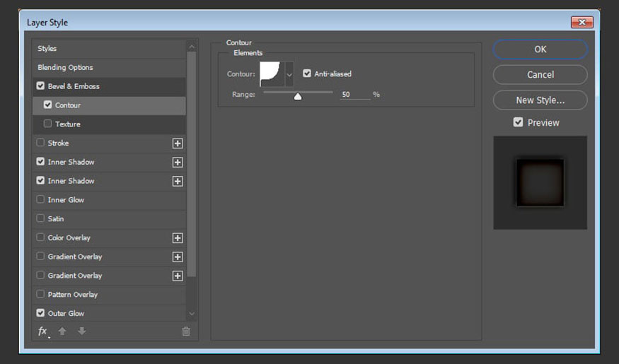
Task: Enable the Texture checkbox
Action: coord(48,124)
